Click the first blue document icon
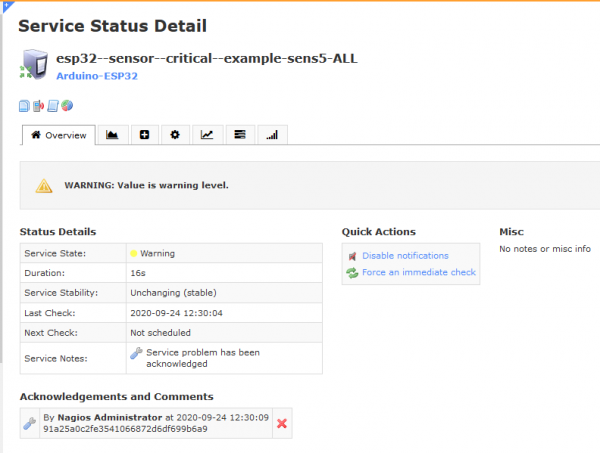Viewport: 600px width, 453px height. pos(25,105)
